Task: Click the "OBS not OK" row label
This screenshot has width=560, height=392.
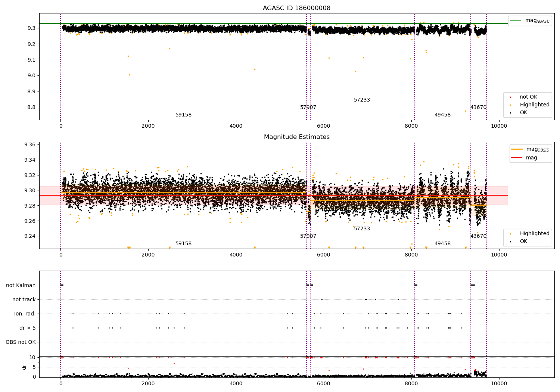Action: (x=21, y=342)
